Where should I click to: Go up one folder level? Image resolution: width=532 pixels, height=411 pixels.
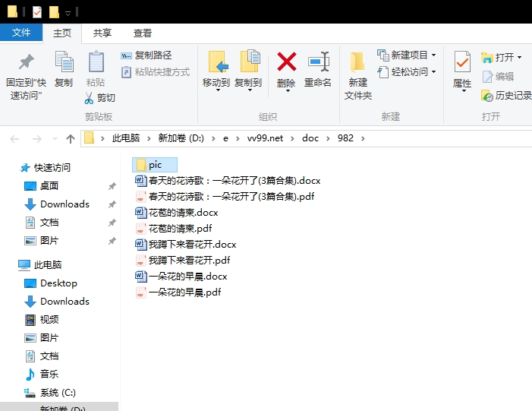tap(71, 138)
